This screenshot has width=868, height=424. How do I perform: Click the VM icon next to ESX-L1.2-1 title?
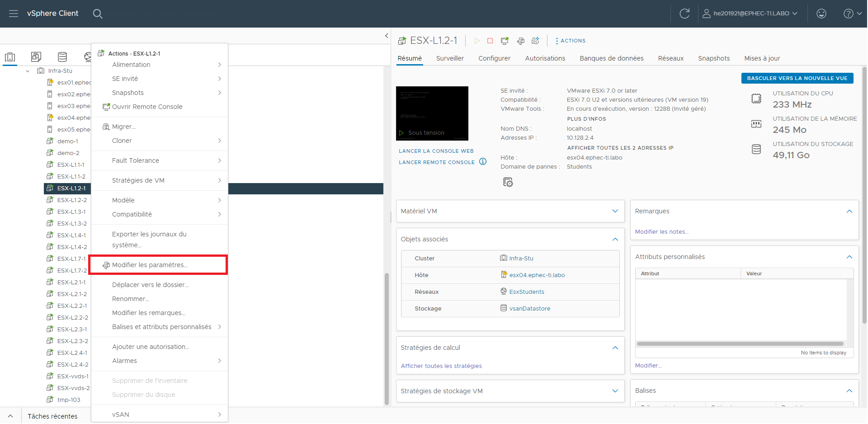402,41
